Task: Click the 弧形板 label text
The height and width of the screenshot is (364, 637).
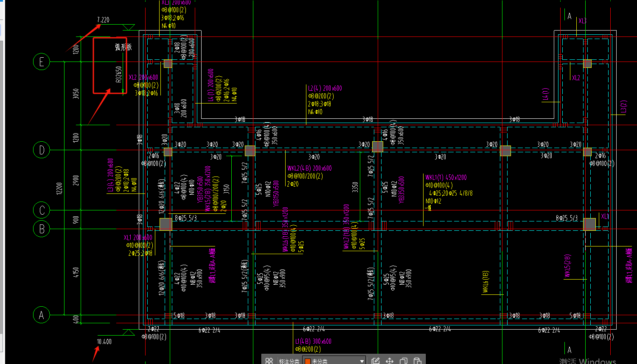Action: [123, 47]
